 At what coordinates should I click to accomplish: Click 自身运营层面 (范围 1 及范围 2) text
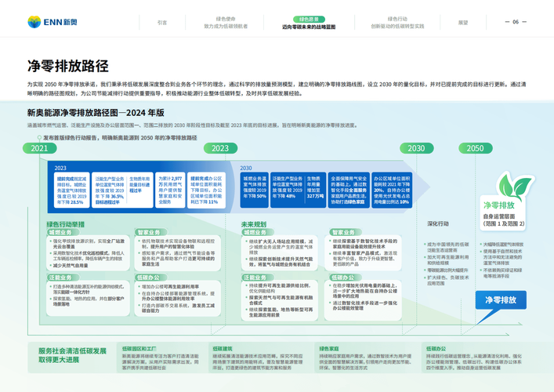(x=504, y=220)
